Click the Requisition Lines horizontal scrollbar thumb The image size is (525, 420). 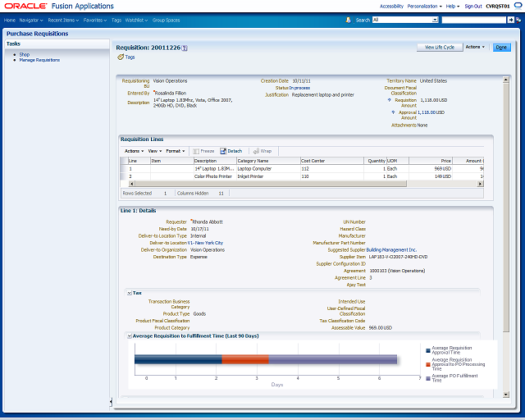(271, 184)
